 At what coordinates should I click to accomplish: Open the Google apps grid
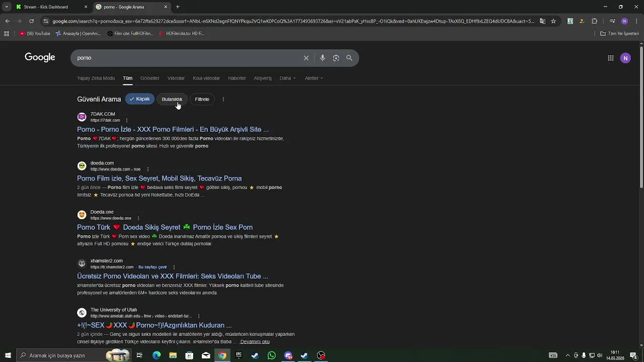610,58
